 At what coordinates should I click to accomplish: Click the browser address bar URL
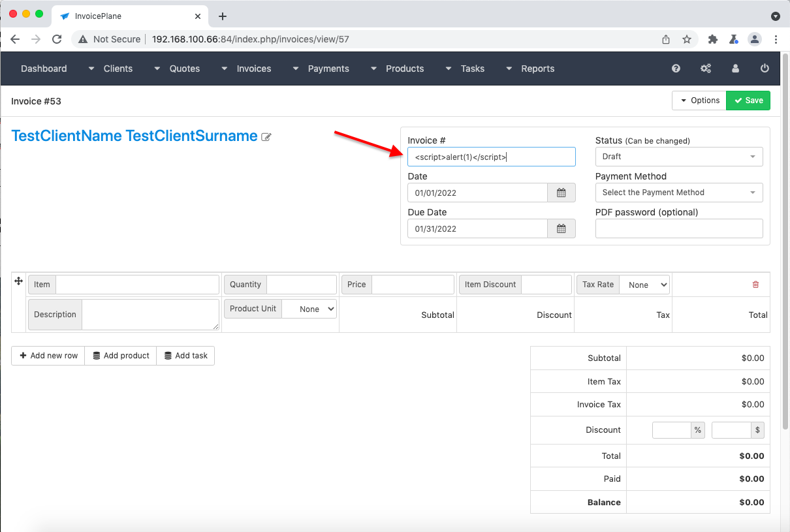[251, 39]
